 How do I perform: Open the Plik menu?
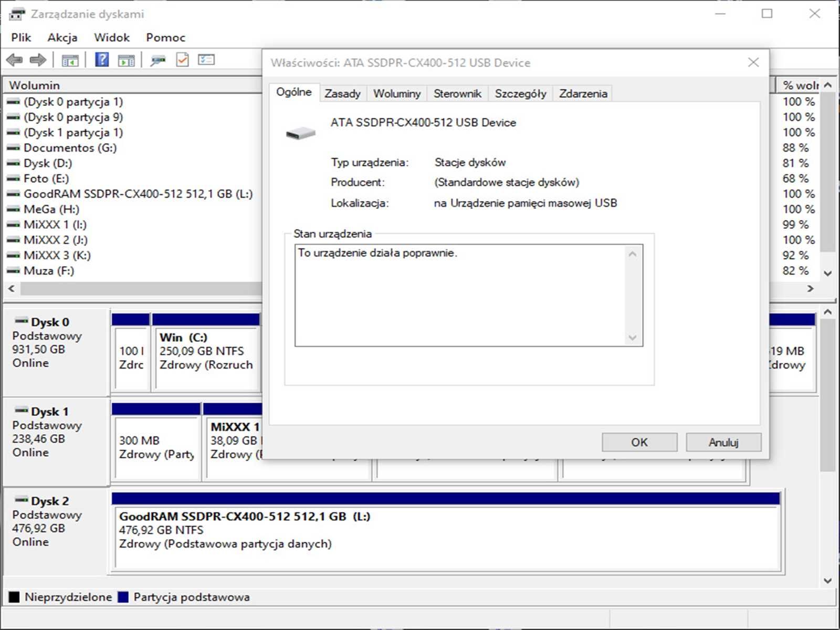click(21, 38)
